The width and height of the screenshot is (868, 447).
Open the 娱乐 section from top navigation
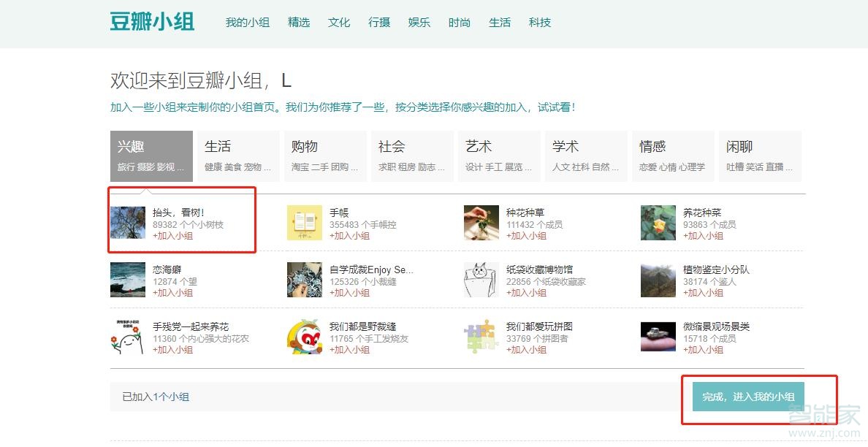point(419,23)
